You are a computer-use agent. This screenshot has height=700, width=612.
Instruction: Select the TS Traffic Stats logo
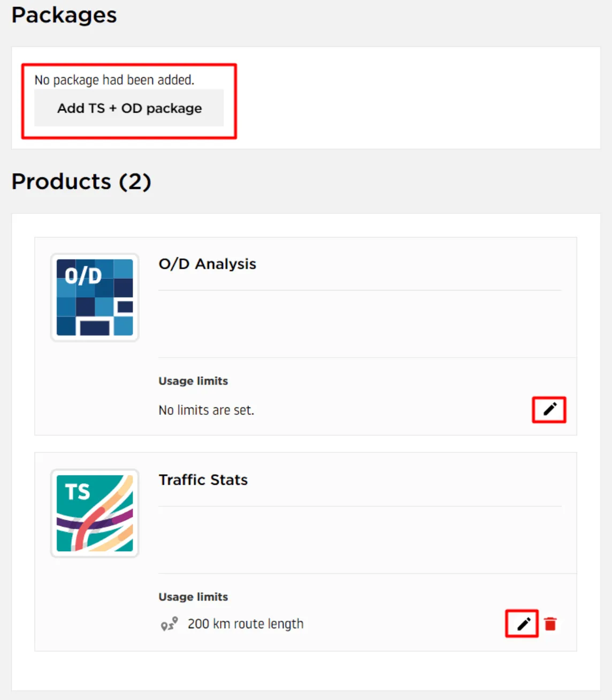[95, 513]
